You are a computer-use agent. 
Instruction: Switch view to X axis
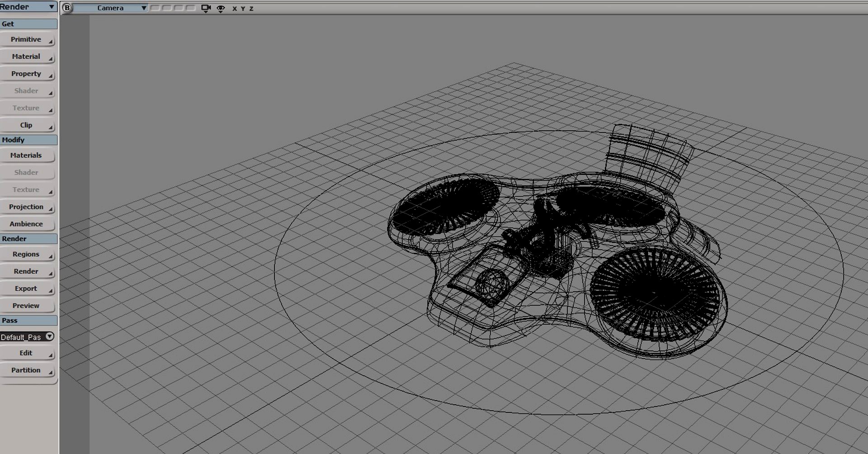click(x=235, y=9)
